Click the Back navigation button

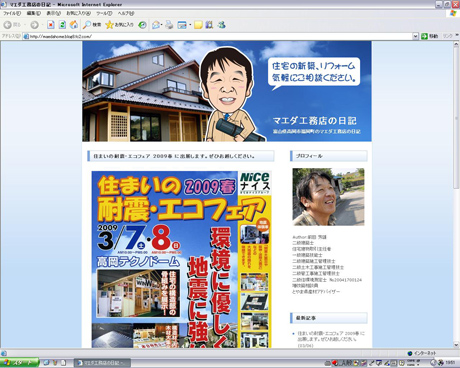click(11, 25)
